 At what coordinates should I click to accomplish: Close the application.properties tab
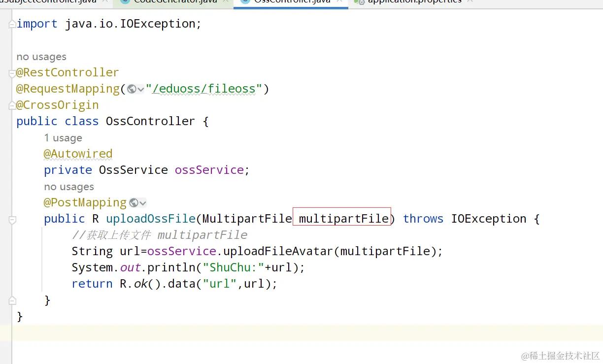pyautogui.click(x=469, y=1)
